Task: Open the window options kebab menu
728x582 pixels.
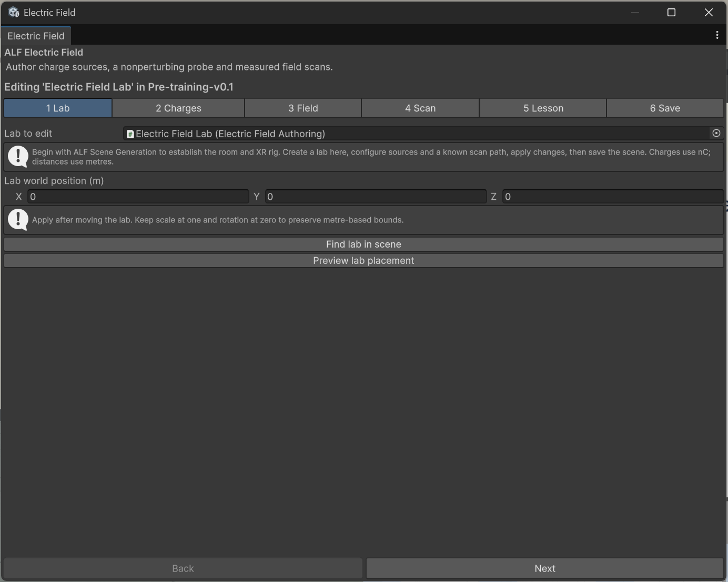Action: tap(717, 35)
